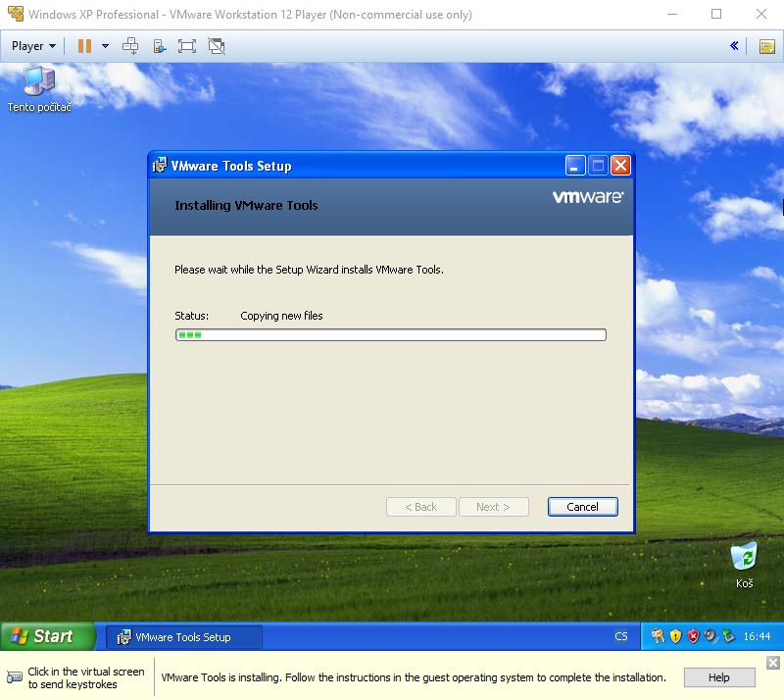Screen dimensions: 784x700
Task: Cancel the VMware Tools installation
Action: [x=582, y=507]
